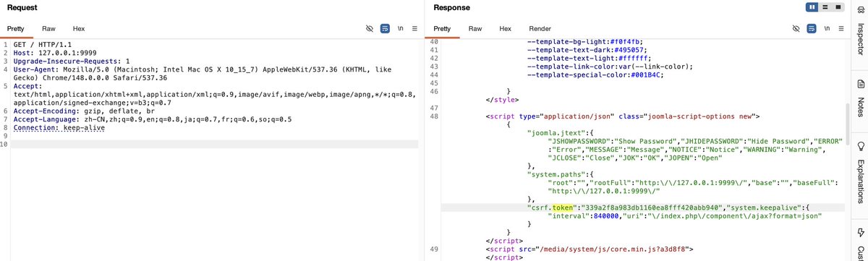Viewport: 868px width, 261px height.
Task: Toggle line wrap icon in Request pane
Action: coord(386,28)
